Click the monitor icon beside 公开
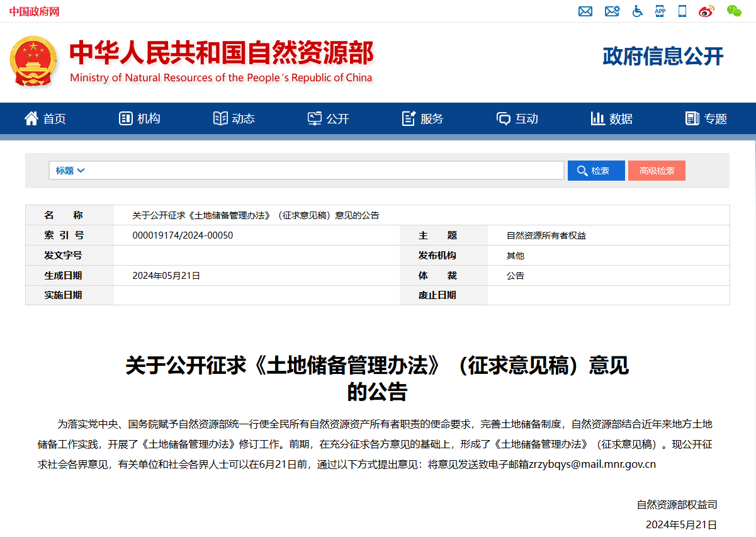The height and width of the screenshot is (537, 756). (313, 118)
